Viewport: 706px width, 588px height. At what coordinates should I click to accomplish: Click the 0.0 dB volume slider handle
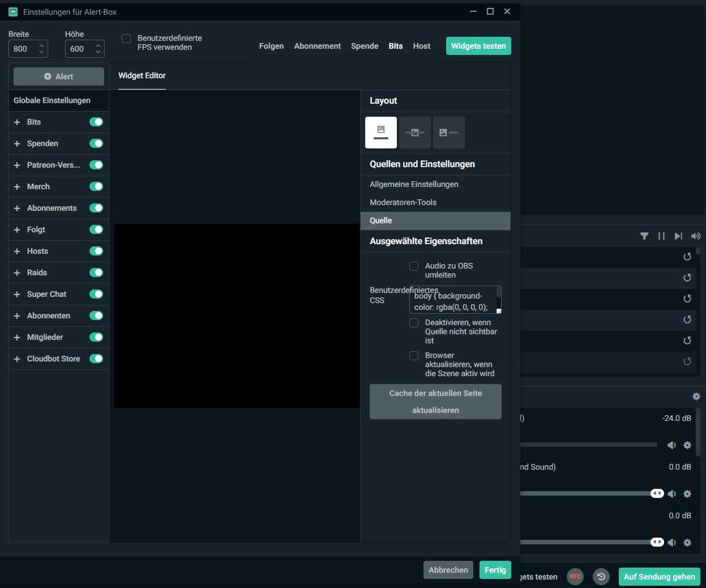[657, 493]
